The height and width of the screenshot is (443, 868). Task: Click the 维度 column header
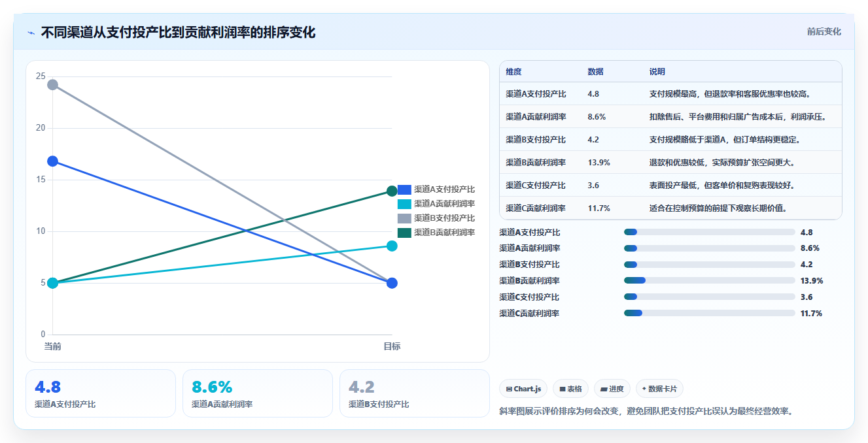click(x=513, y=72)
